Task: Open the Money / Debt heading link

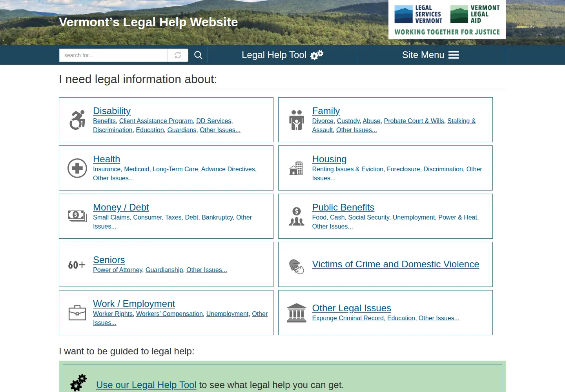Action: coord(121,207)
